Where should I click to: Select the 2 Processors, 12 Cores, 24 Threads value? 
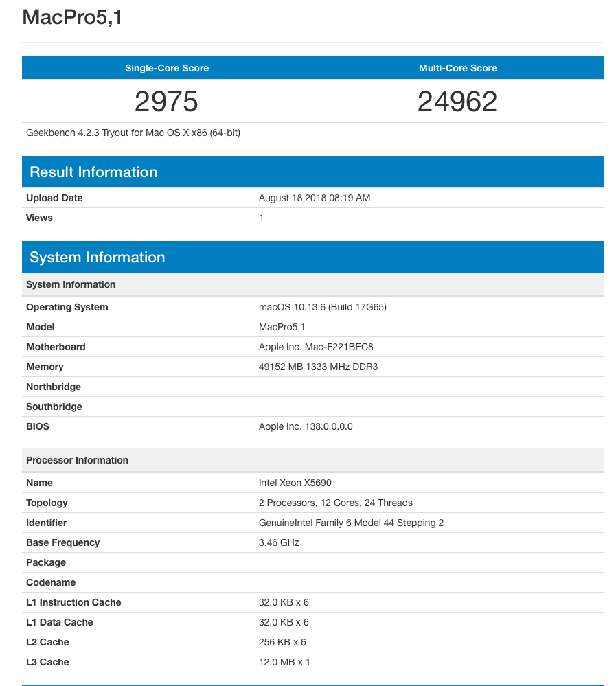336,503
